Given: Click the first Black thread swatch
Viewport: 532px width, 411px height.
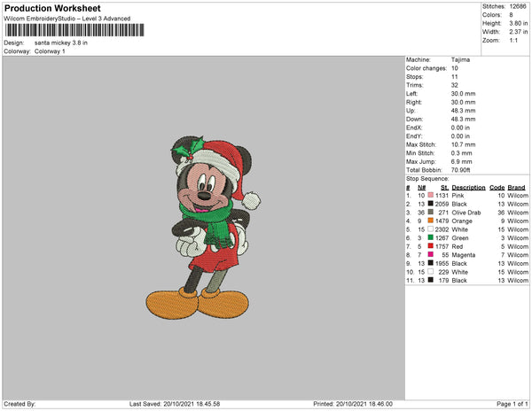Looking at the screenshot, I should point(431,204).
